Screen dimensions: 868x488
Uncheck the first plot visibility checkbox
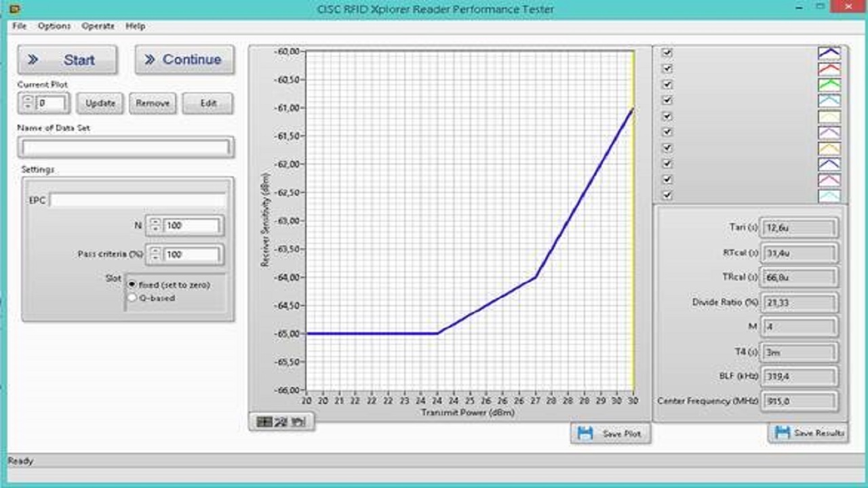coord(667,53)
